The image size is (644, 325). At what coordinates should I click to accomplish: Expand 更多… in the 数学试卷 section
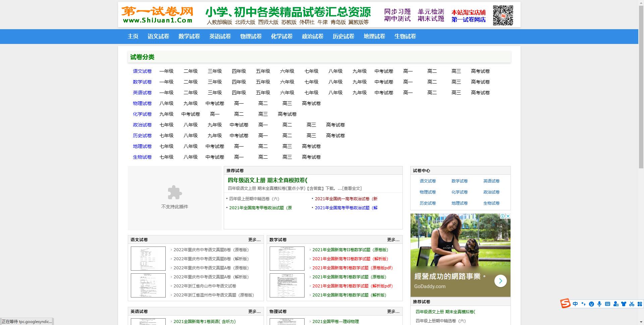click(393, 239)
